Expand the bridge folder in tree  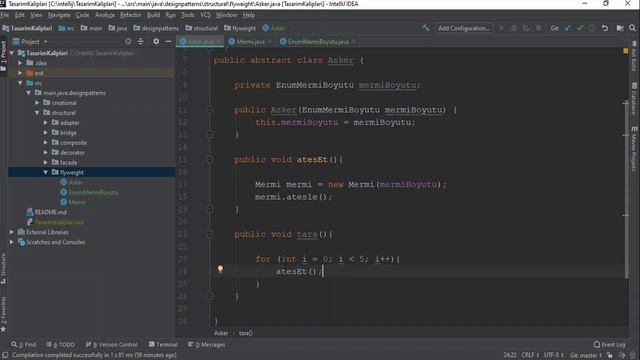click(x=46, y=132)
